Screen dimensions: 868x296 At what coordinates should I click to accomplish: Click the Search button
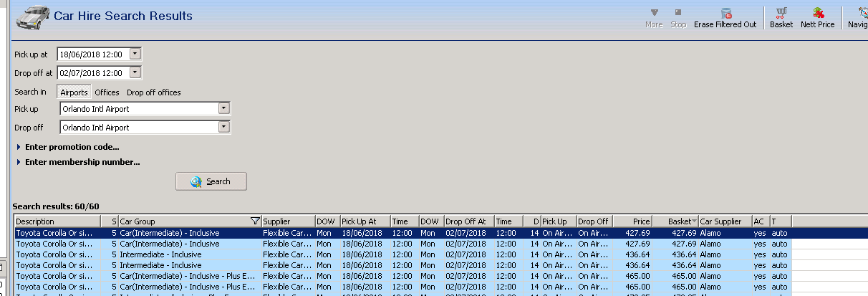click(211, 181)
